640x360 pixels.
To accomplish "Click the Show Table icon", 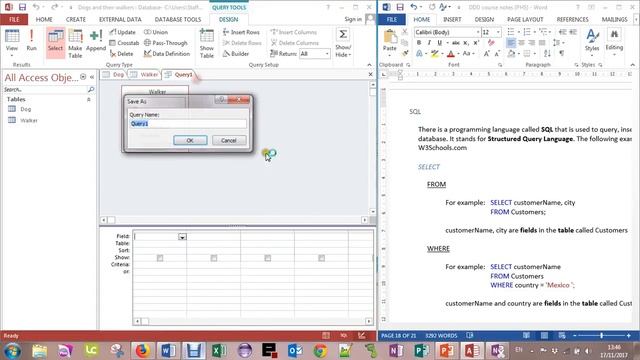I will (x=207, y=43).
